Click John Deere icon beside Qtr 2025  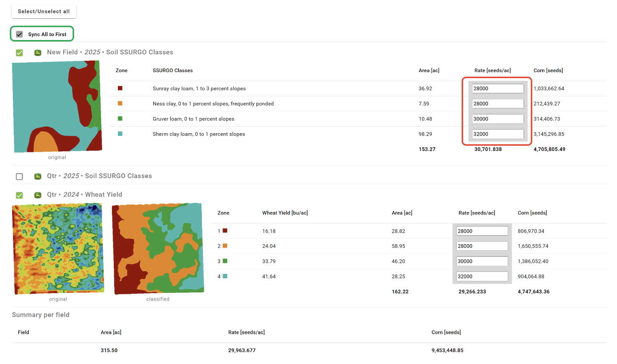(x=38, y=176)
